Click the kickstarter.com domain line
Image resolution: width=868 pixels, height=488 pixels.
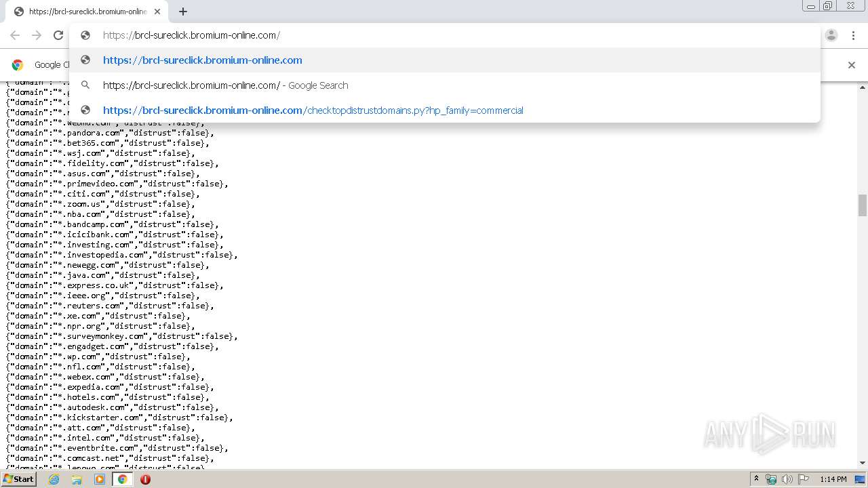[x=120, y=418]
